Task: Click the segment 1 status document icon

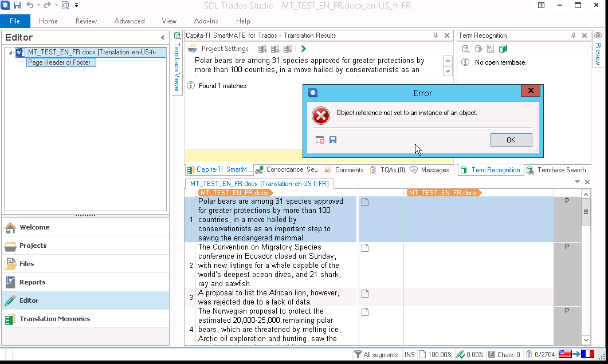Action: tap(364, 202)
